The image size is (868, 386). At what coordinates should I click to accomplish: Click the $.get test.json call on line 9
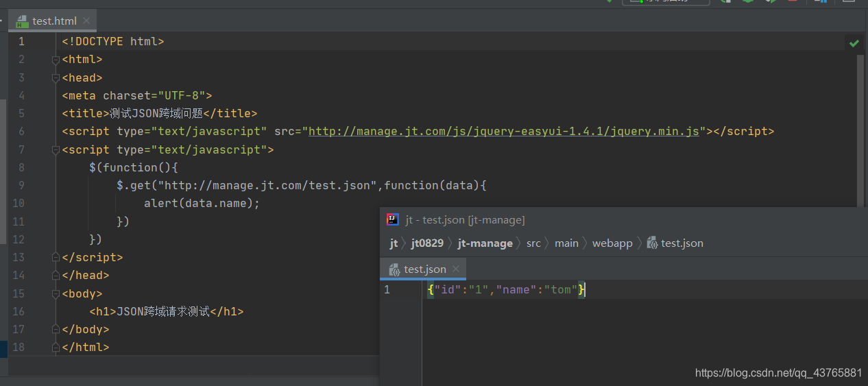coord(302,185)
